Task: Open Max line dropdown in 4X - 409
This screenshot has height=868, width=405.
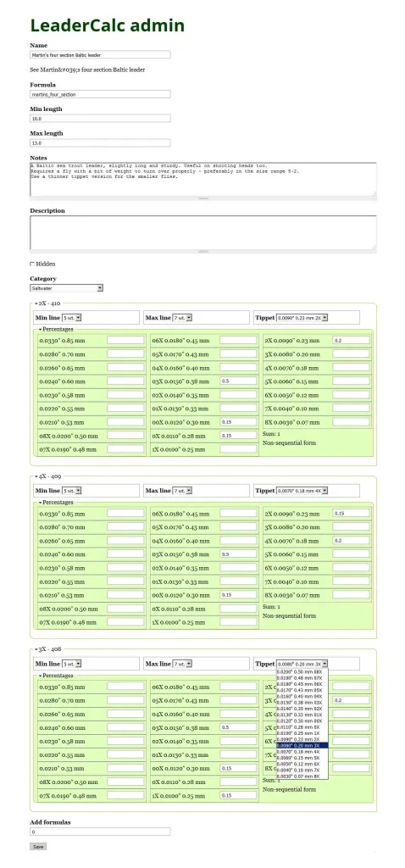Action: tap(182, 491)
